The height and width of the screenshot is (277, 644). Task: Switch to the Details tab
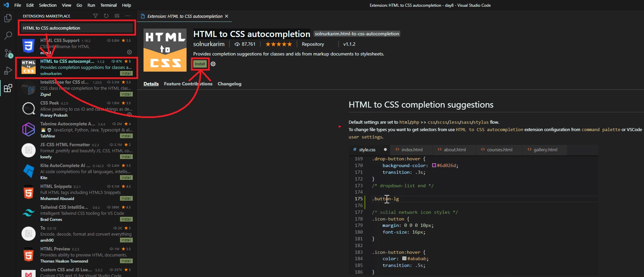point(151,84)
